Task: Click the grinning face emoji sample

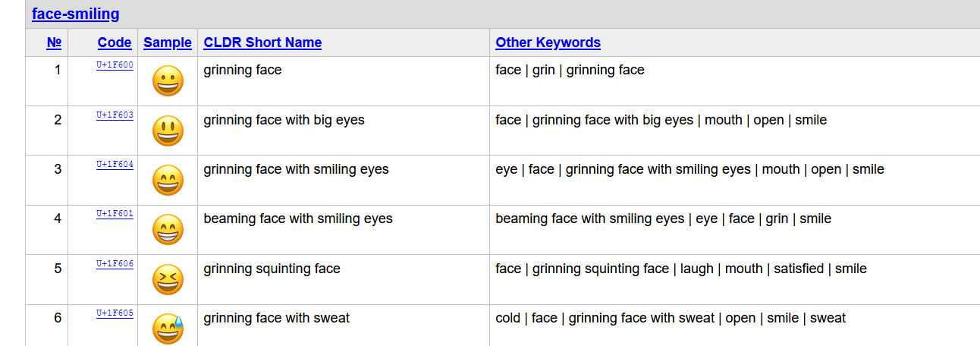Action: 168,81
